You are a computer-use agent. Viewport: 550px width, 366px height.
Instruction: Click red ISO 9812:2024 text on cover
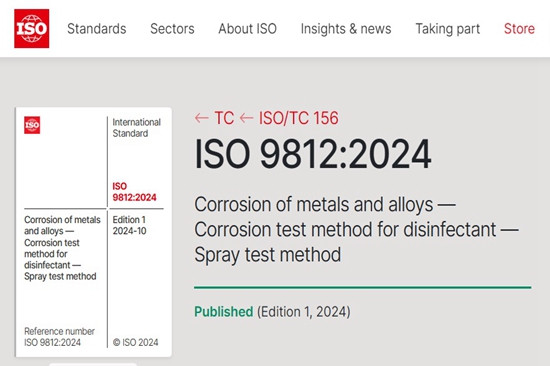pyautogui.click(x=134, y=192)
